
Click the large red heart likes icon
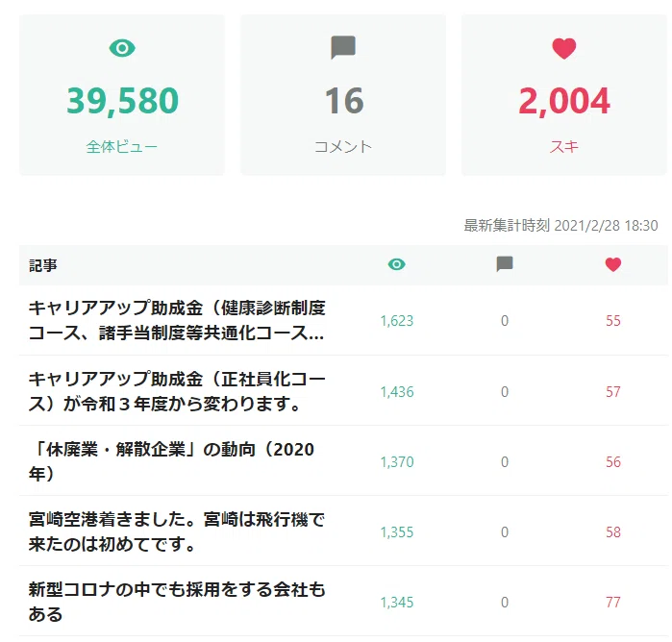(564, 48)
